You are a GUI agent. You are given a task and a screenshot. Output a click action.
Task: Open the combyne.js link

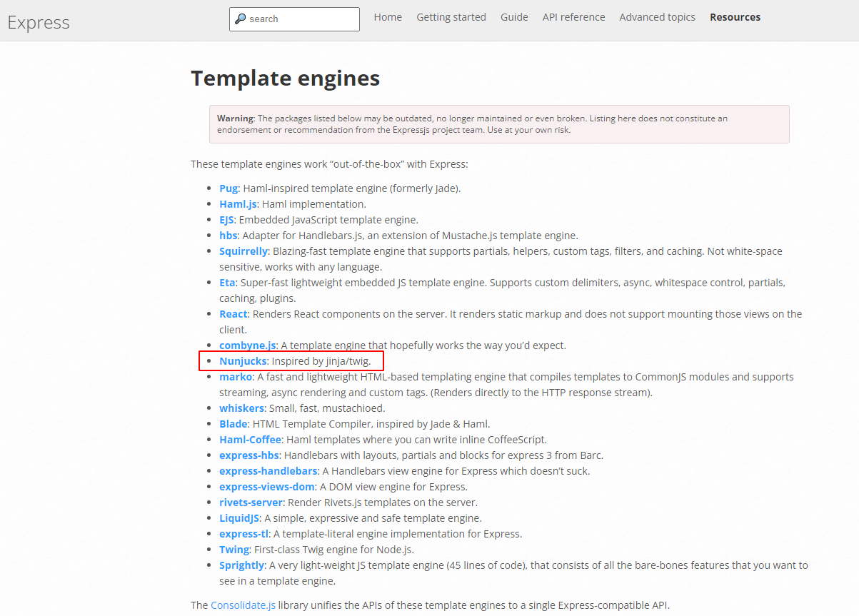[247, 345]
